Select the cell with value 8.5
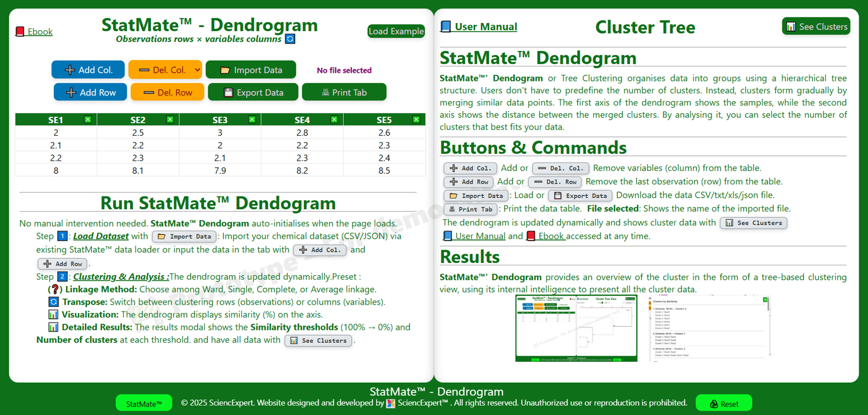Image resolution: width=868 pixels, height=415 pixels. (384, 171)
